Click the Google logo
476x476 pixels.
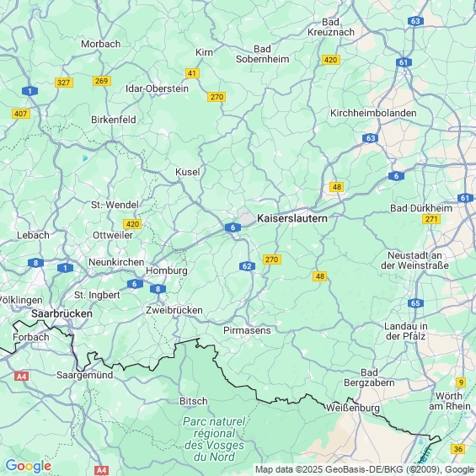[29, 466]
